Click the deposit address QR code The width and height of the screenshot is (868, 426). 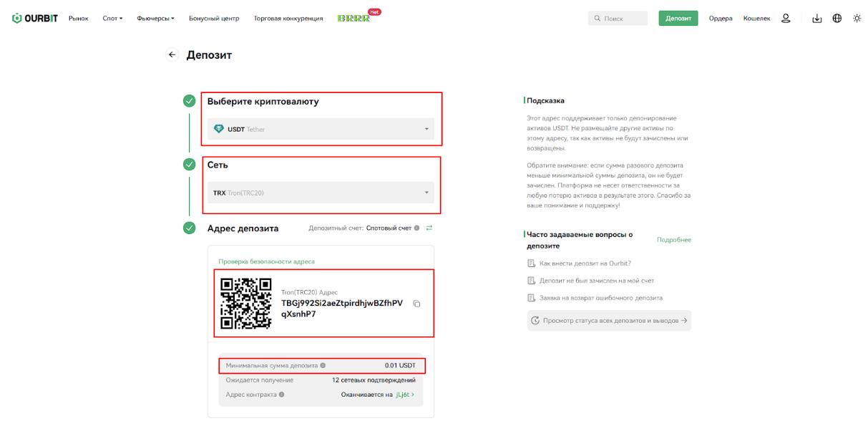click(246, 304)
